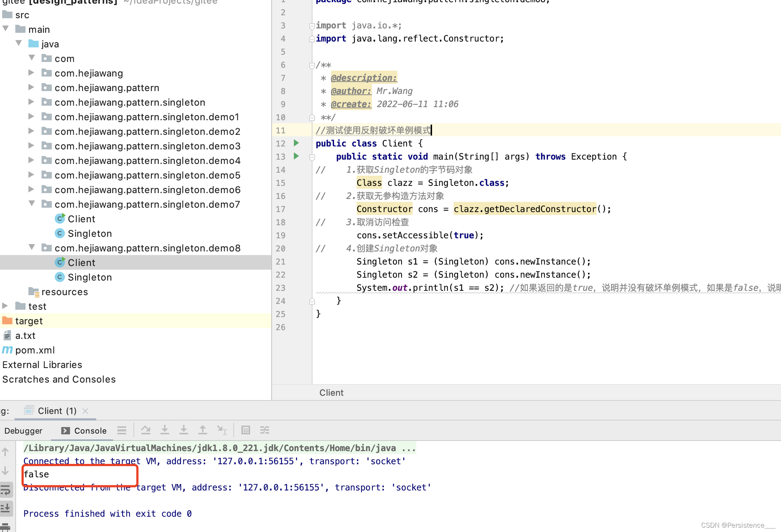781x532 pixels.
Task: Open Client class under the demo7 package
Action: (x=81, y=219)
